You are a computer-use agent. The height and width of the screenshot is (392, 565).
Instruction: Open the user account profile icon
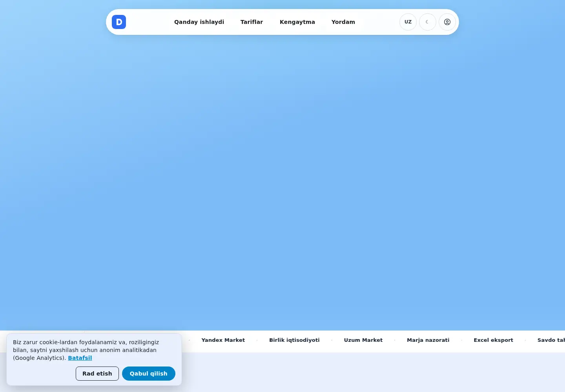pyautogui.click(x=447, y=22)
